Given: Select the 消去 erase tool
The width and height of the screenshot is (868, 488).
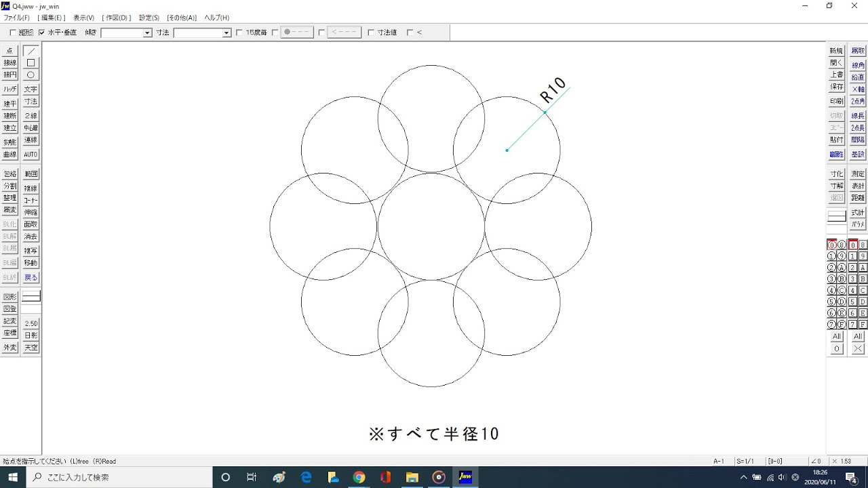Looking at the screenshot, I should [31, 237].
